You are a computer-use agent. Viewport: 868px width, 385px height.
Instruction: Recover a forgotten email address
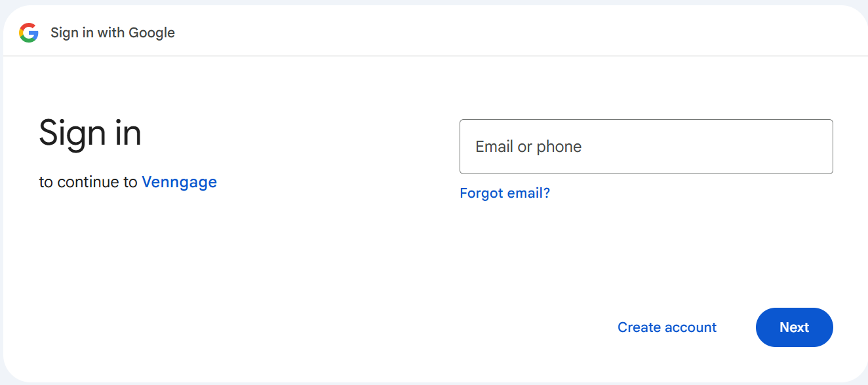pos(505,193)
